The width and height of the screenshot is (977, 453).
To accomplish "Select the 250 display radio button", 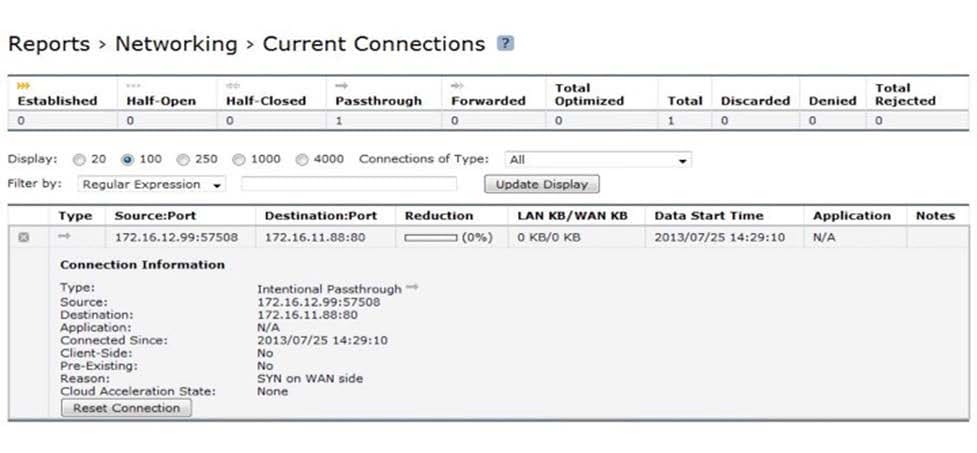I will pos(183,160).
